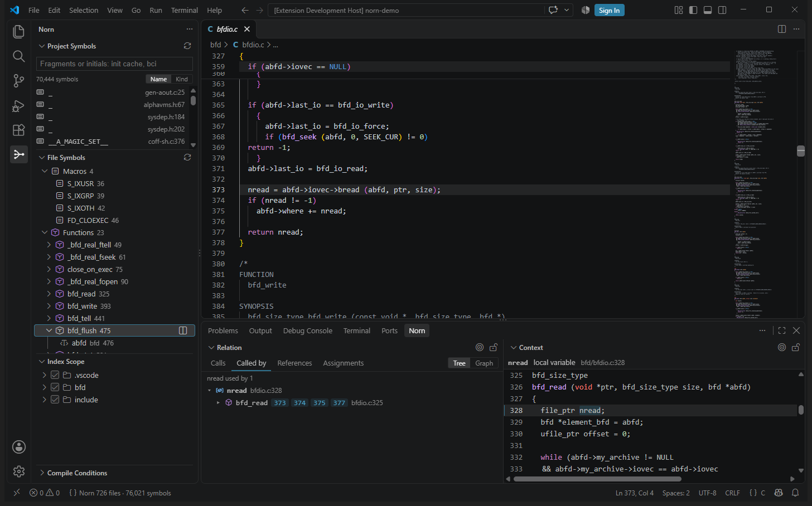The height and width of the screenshot is (506, 812).
Task: Switch symbol sorting to Kind
Action: coord(182,79)
